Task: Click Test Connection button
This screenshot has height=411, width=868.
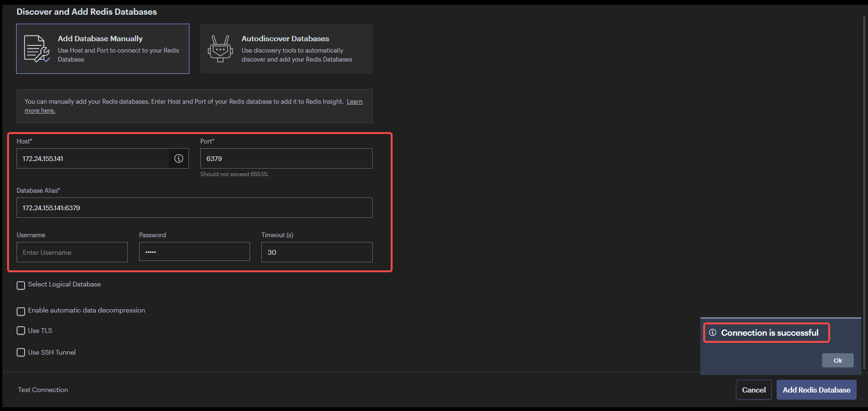Action: (x=43, y=390)
